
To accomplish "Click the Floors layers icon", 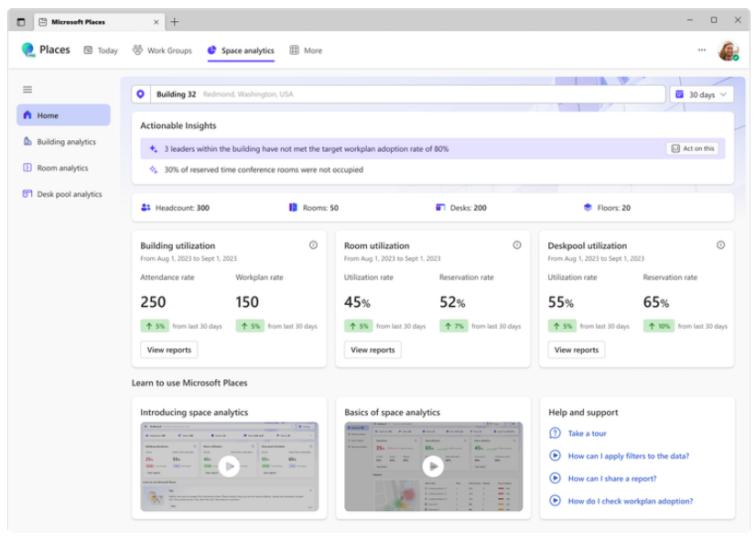I will [588, 207].
